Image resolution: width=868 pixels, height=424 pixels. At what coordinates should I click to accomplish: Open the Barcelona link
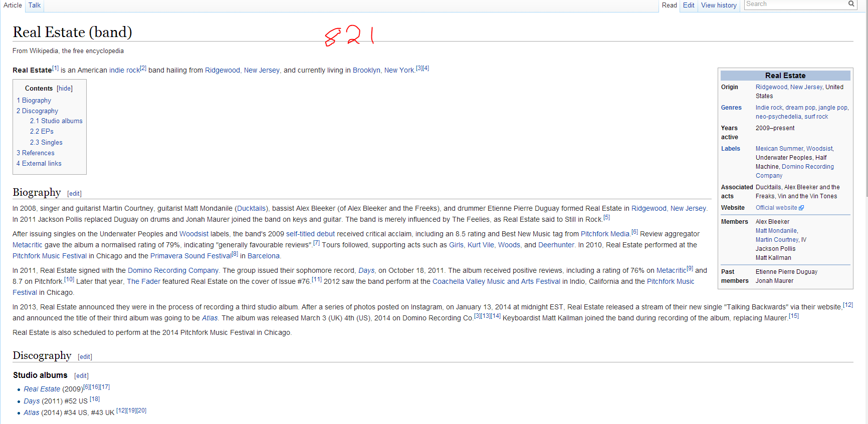pos(264,256)
